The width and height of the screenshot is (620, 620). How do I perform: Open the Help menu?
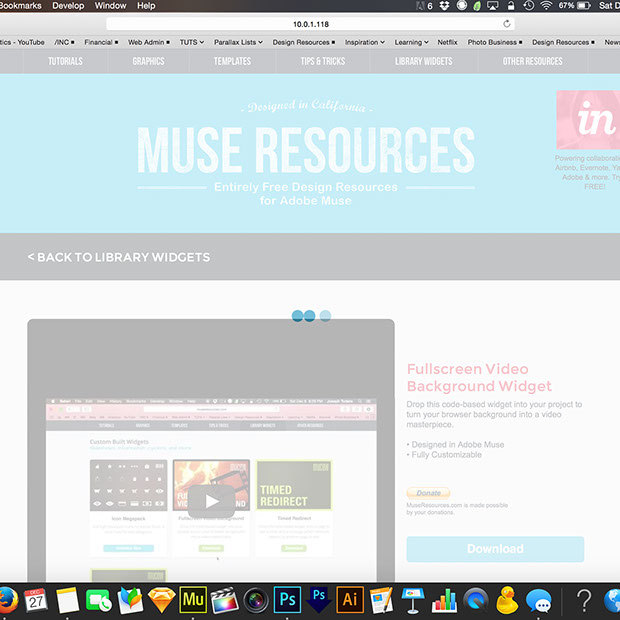(x=146, y=6)
